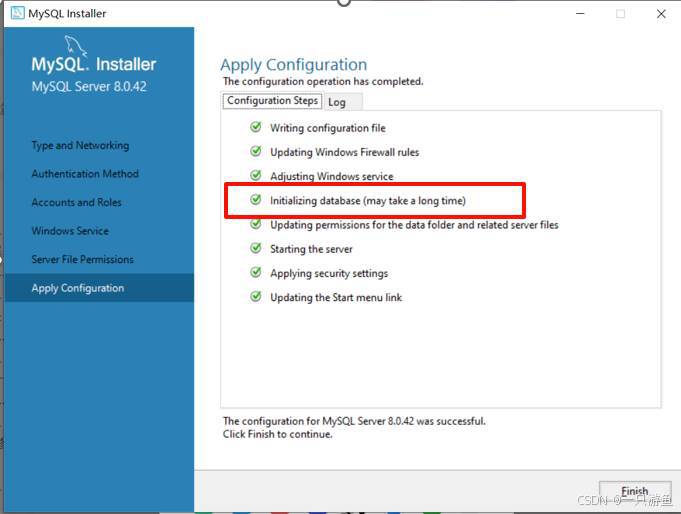Click 'MySQL Server 8.0.42' sidebar subtitle
This screenshot has width=681, height=514.
pos(89,86)
